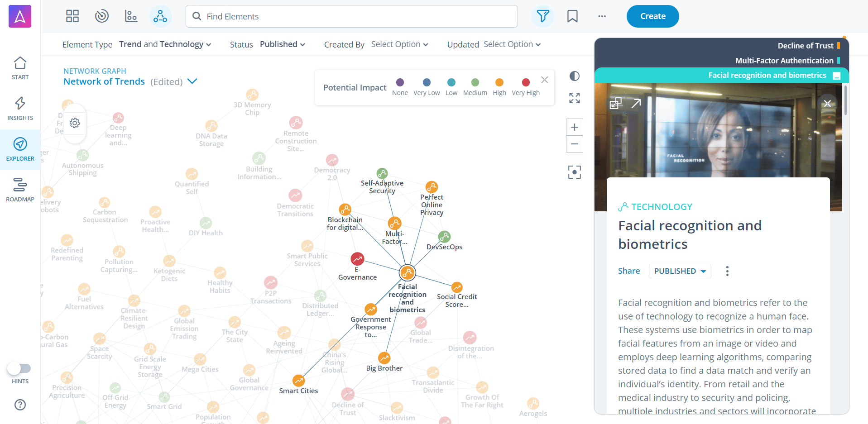Select the Smart Cities node
Viewport: 868px width, 424px height.
298,381
